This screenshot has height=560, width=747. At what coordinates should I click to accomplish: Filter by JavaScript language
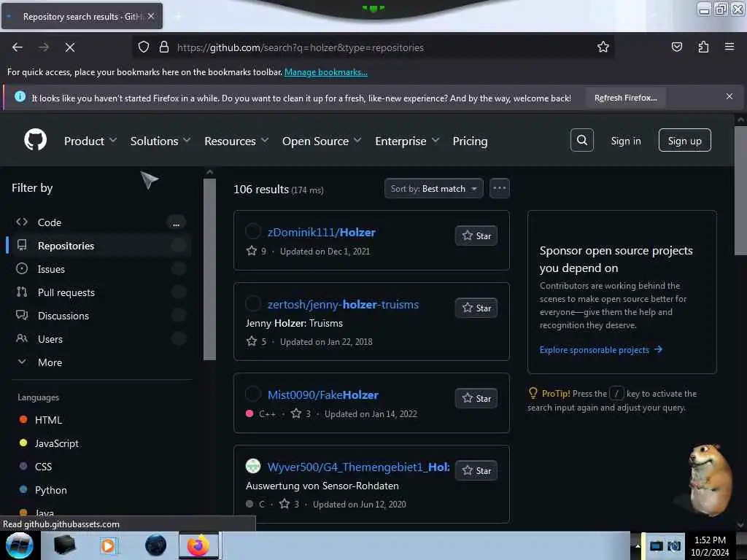pos(56,443)
